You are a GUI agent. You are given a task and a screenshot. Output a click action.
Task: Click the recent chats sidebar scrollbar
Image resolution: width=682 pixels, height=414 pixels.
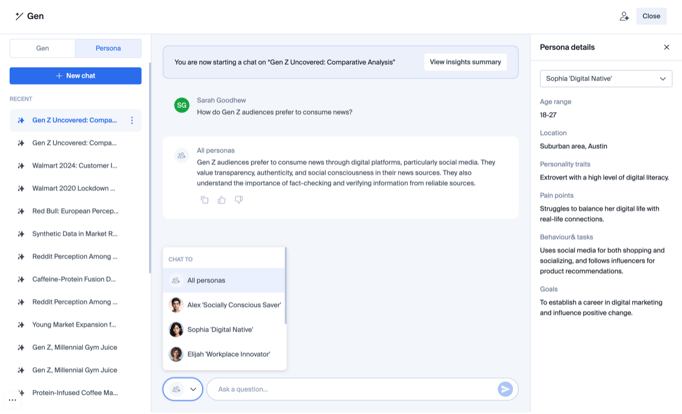point(150,168)
